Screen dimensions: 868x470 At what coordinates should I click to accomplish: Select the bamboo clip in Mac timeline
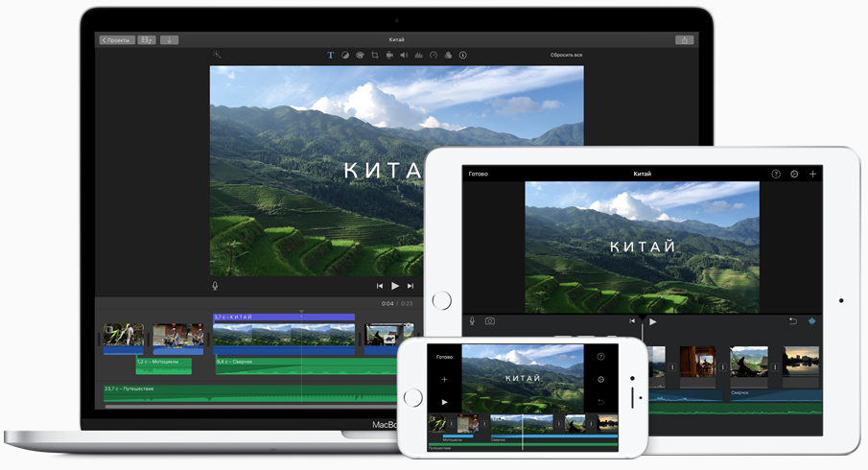tap(124, 339)
